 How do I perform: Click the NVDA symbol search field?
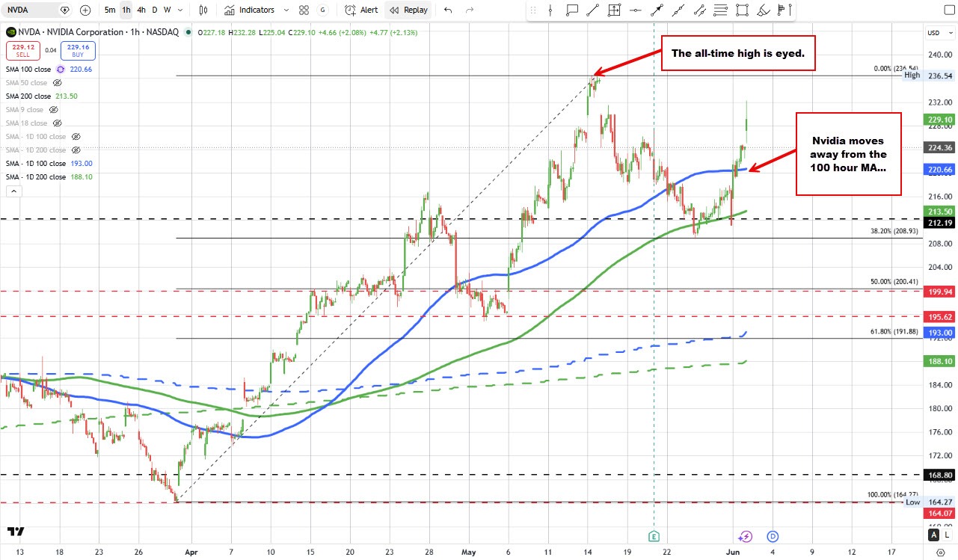coord(35,10)
